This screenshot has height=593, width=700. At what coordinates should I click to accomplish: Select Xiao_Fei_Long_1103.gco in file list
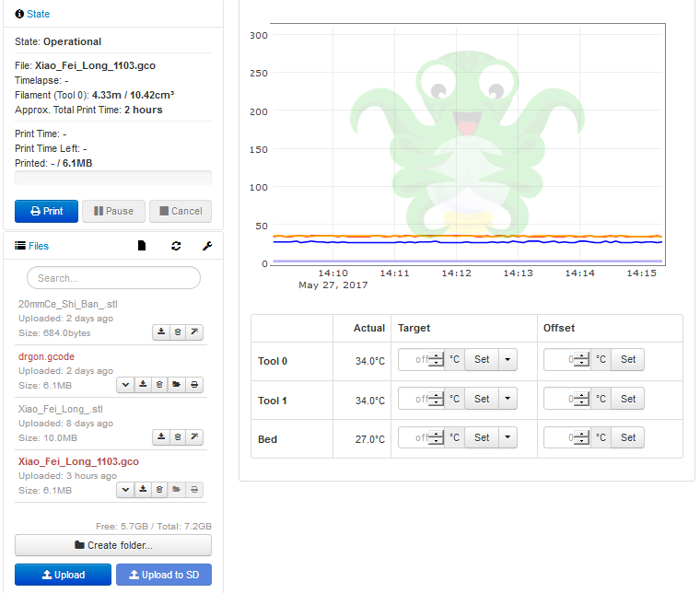[78, 461]
